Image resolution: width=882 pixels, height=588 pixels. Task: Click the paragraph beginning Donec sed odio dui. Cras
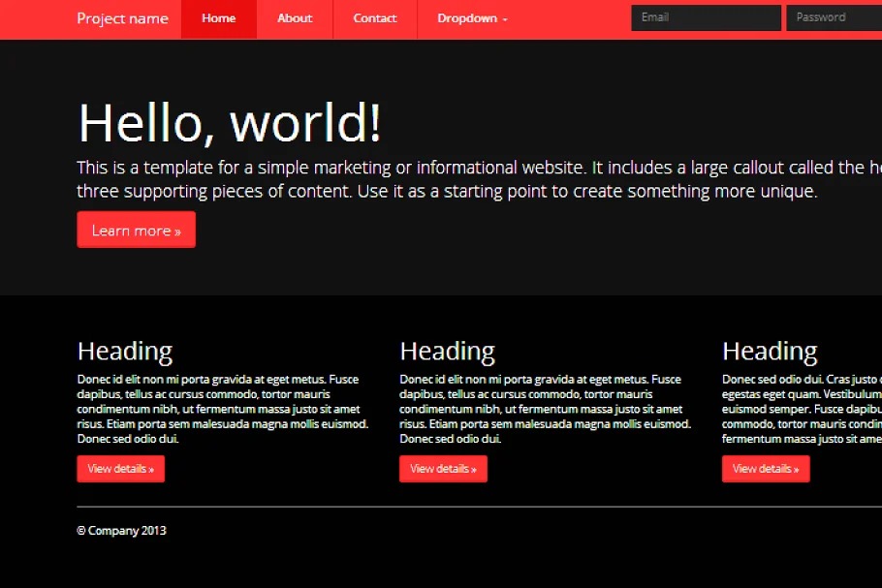(x=802, y=409)
